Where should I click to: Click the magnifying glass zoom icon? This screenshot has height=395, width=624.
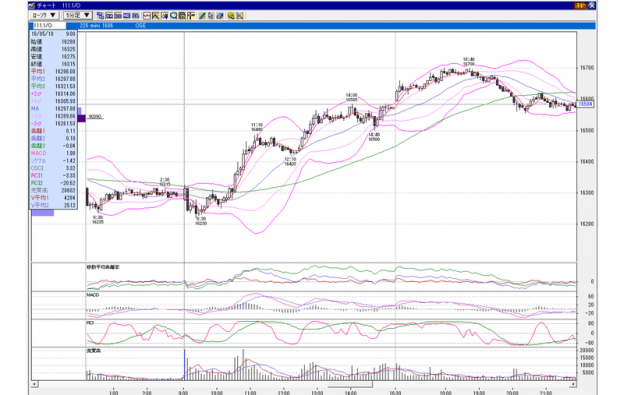[174, 16]
